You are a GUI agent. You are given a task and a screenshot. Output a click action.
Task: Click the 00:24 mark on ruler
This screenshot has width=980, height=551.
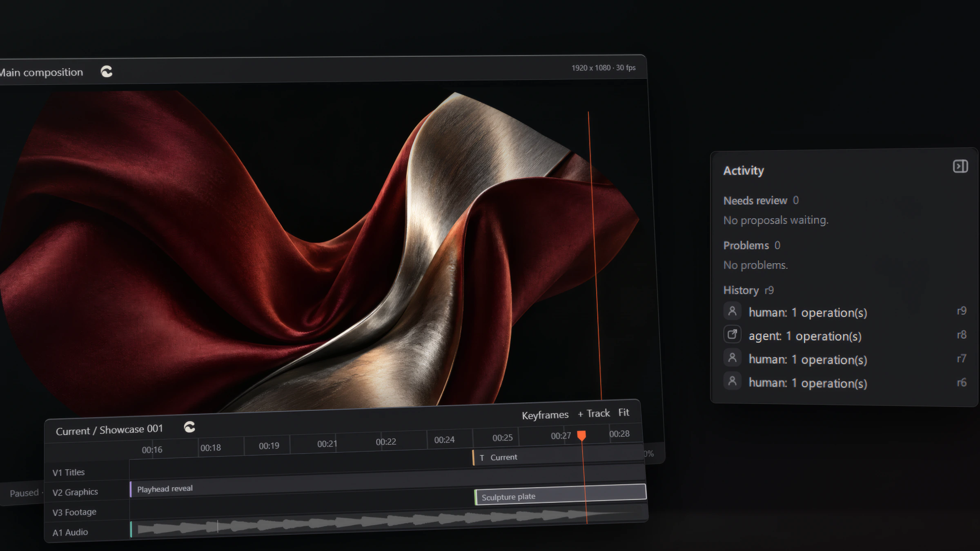click(444, 440)
